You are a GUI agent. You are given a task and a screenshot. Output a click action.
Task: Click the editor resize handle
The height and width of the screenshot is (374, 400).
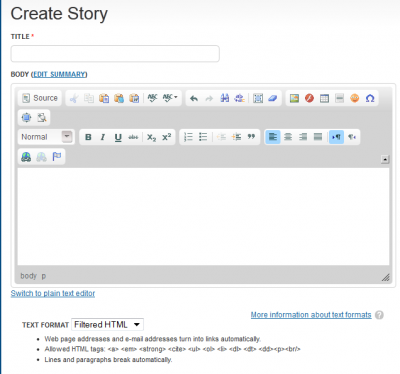click(x=386, y=277)
